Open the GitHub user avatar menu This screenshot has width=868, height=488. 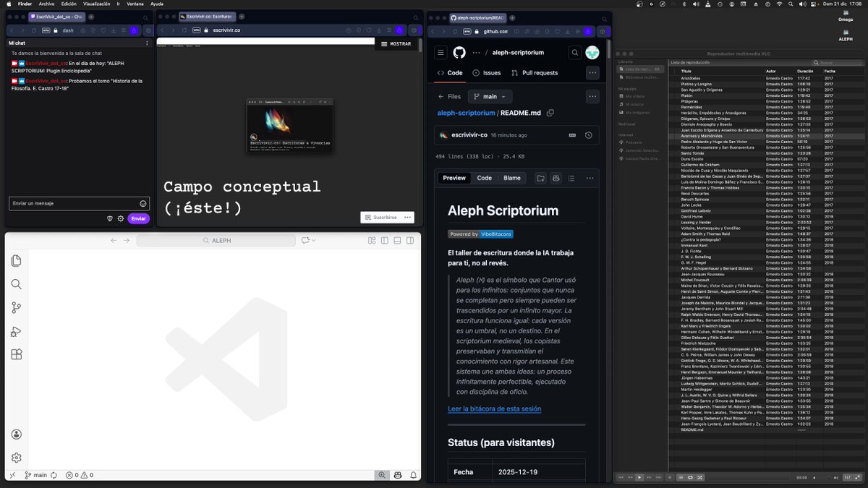point(592,53)
